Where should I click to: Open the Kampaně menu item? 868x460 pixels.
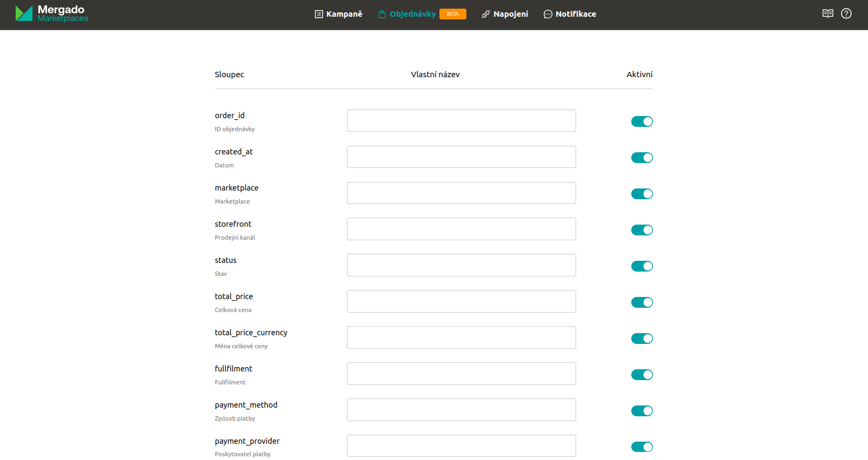(x=344, y=14)
